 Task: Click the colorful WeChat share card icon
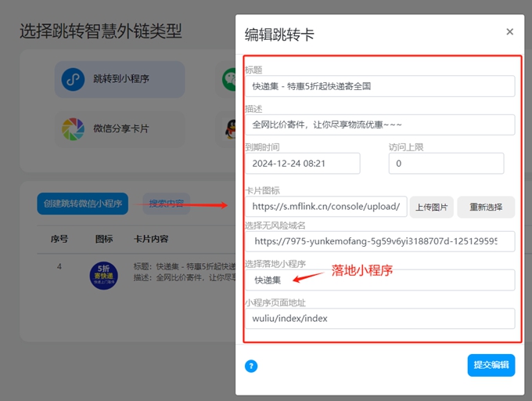(73, 129)
